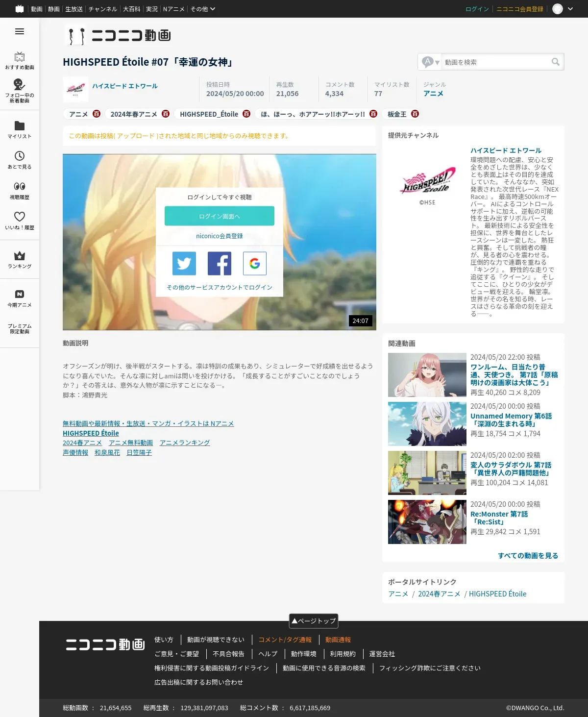
Task: Click the user avatar icon in top bar
Action: 558,9
